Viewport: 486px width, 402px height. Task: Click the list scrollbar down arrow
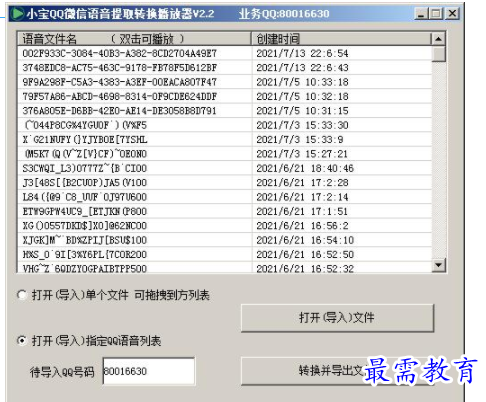point(438,265)
